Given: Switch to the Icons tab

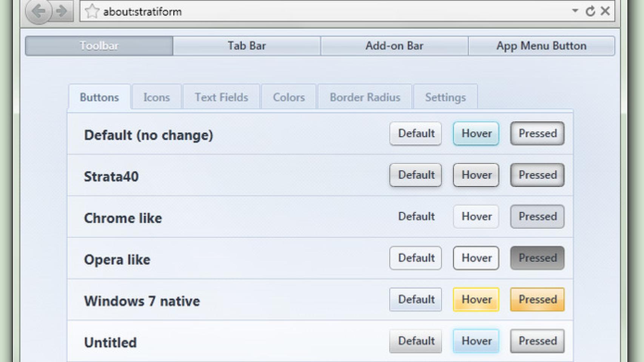Looking at the screenshot, I should tap(156, 97).
